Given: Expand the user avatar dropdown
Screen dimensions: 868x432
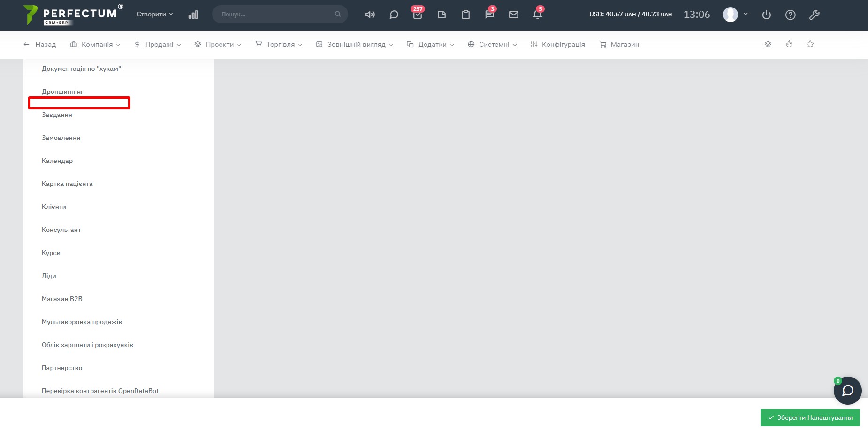Looking at the screenshot, I should pos(735,15).
